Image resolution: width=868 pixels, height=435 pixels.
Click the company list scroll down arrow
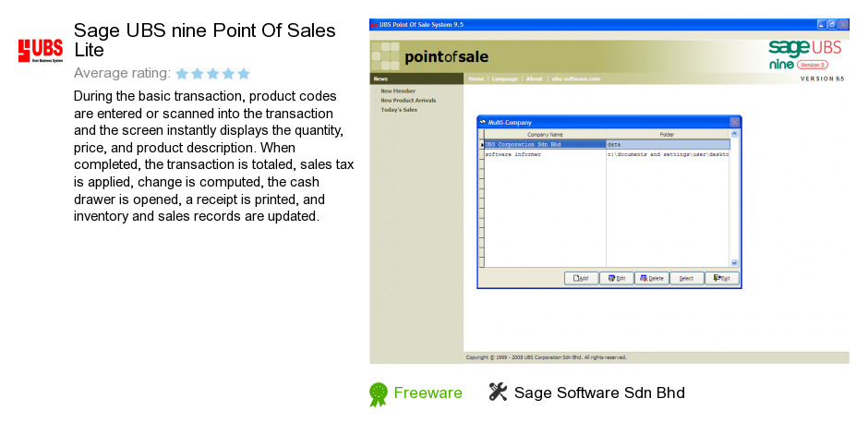tap(735, 263)
